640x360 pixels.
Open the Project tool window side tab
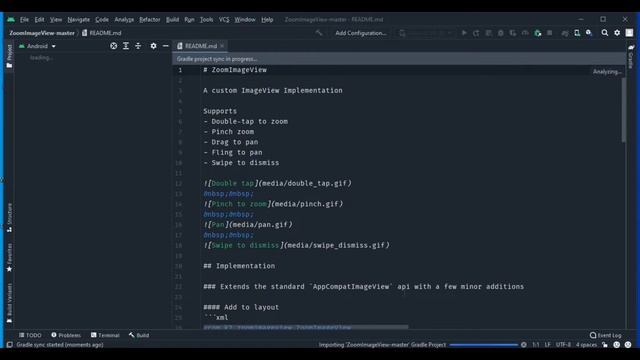pyautogui.click(x=9, y=56)
